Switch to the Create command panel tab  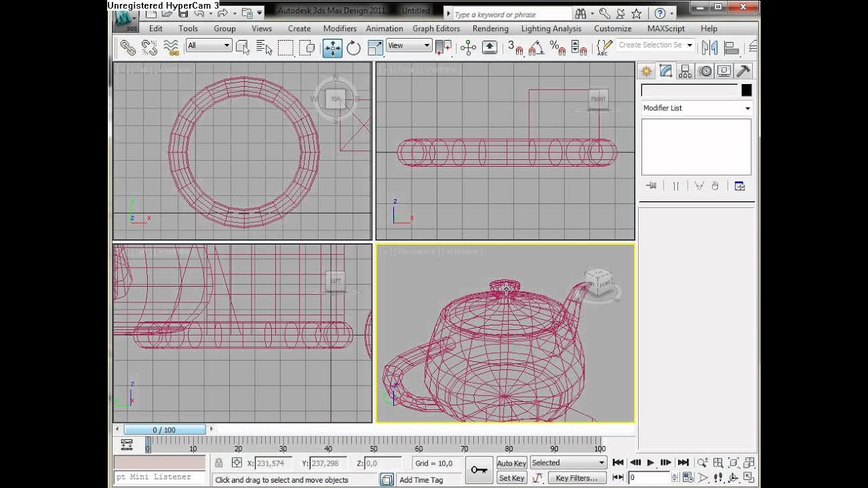(x=646, y=71)
